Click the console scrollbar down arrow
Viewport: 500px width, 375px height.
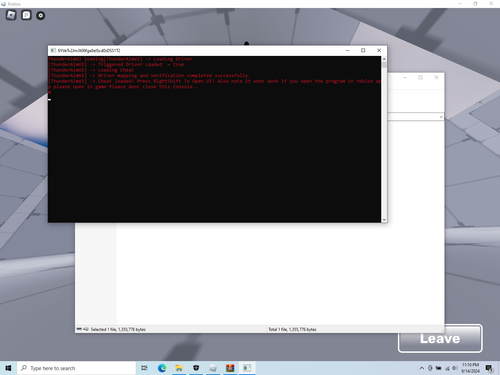pos(384,220)
